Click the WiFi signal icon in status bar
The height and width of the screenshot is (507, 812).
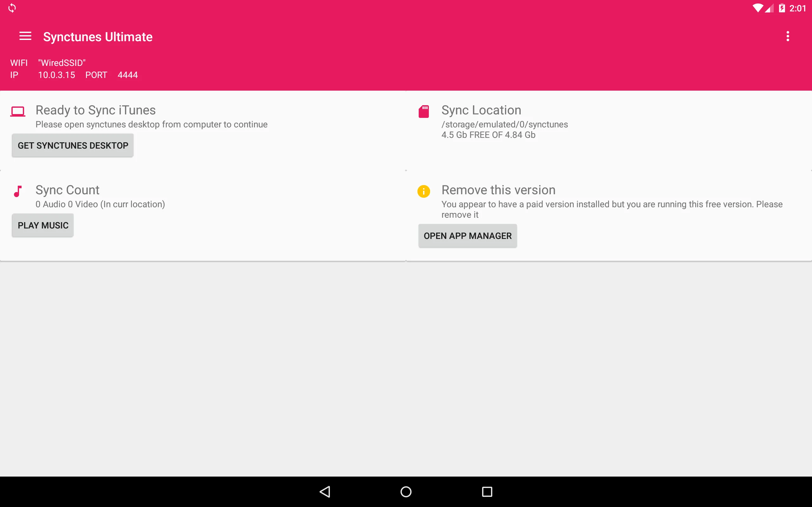(x=755, y=8)
